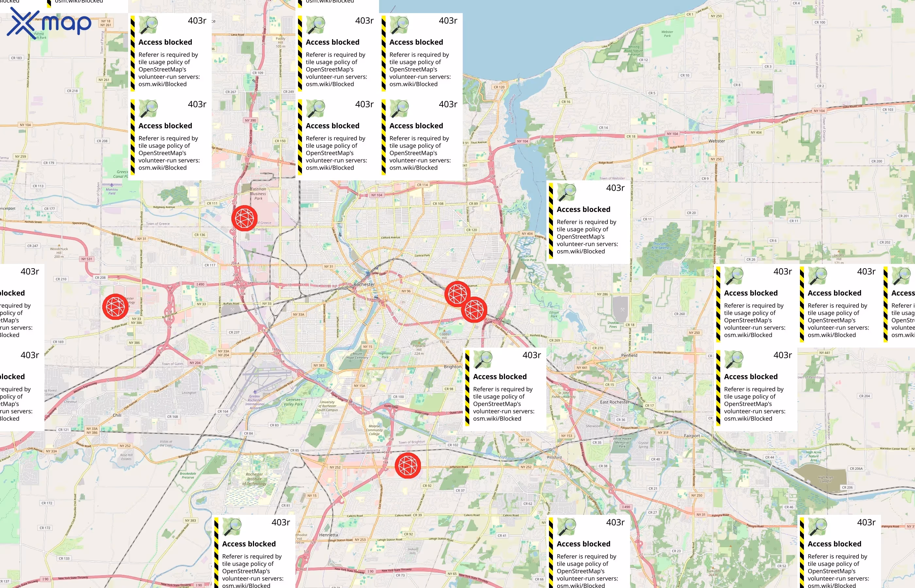This screenshot has width=915, height=588.
Task: Click the Town of Penfield label
Action: (x=609, y=369)
